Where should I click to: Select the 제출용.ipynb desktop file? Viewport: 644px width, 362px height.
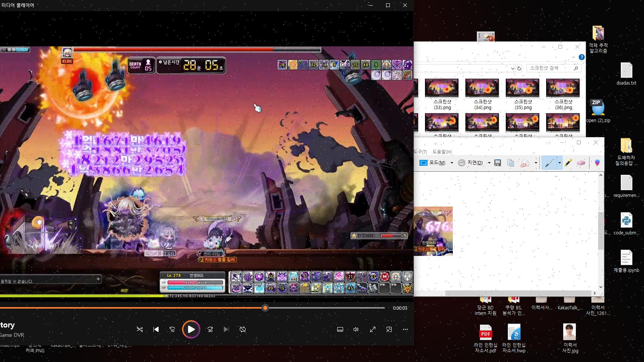point(626,261)
